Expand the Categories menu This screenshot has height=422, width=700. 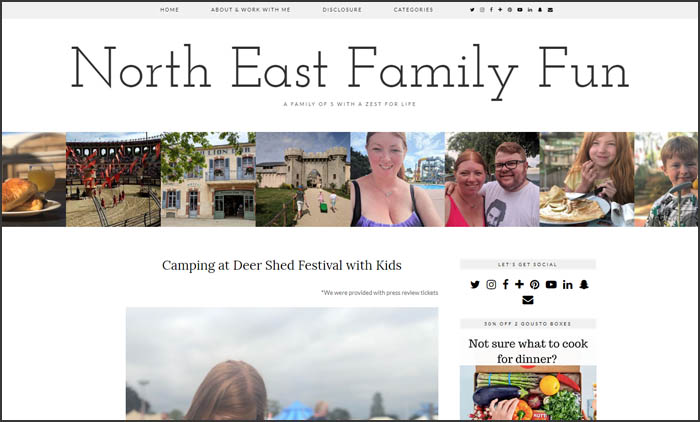point(413,10)
